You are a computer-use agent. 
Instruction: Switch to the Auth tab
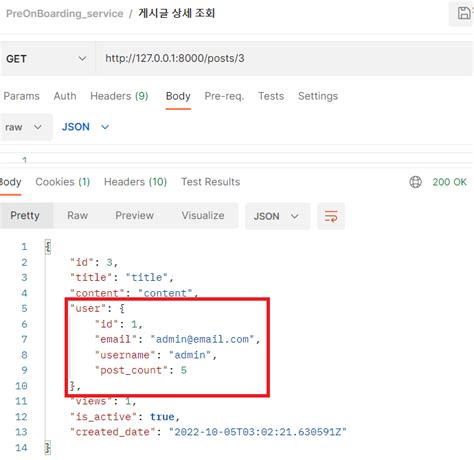click(x=65, y=96)
